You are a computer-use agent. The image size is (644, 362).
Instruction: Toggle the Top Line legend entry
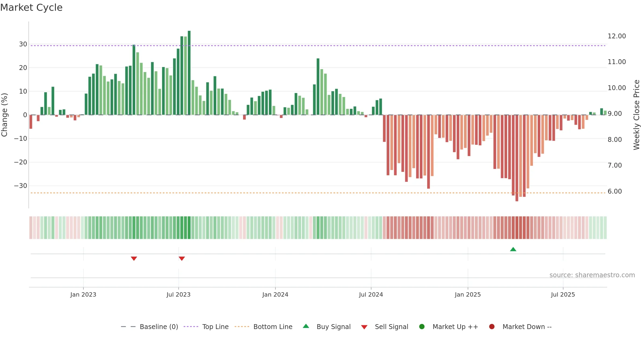[x=206, y=327]
